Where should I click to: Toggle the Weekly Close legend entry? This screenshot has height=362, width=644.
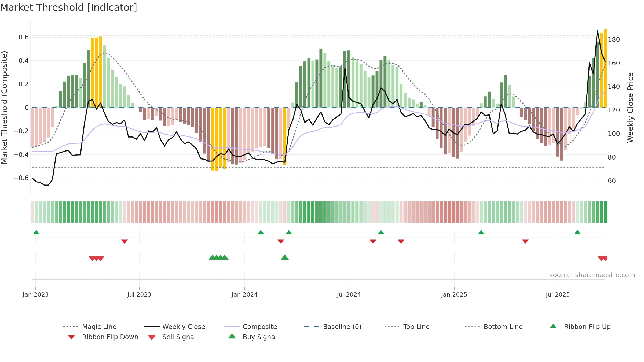(174, 327)
